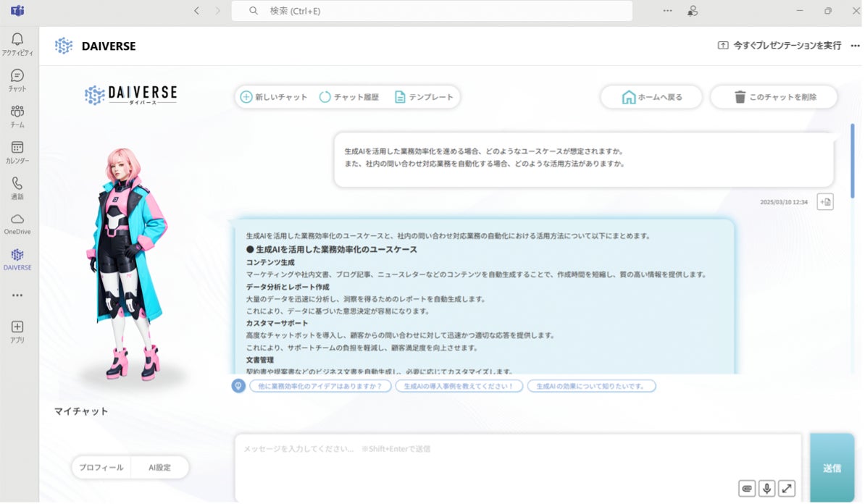
Task: Pick suggestion 生成AIの効果について知りたいです。
Action: [591, 386]
